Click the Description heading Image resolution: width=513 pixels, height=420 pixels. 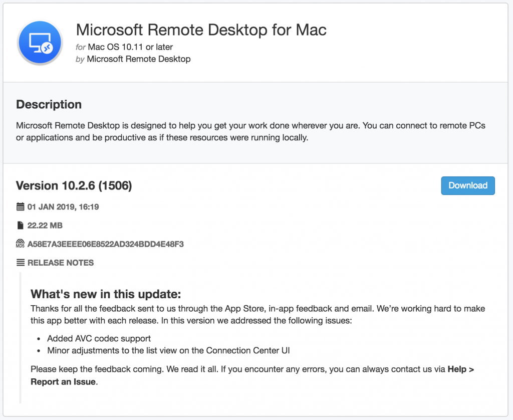[x=49, y=104]
